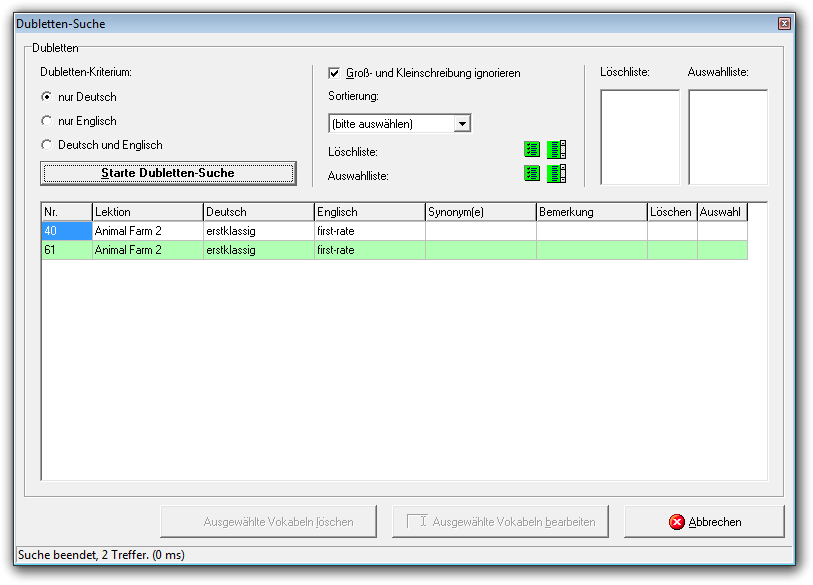Click the 'Lektion' column header

pos(147,212)
